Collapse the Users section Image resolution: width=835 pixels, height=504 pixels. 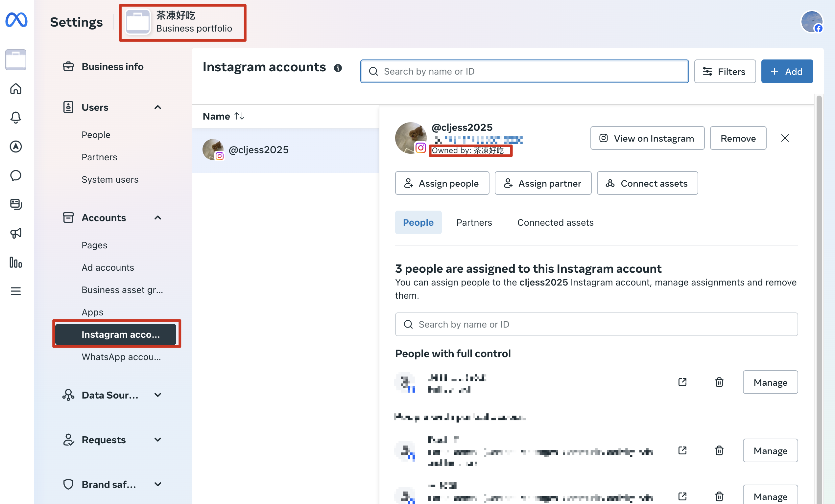tap(157, 107)
